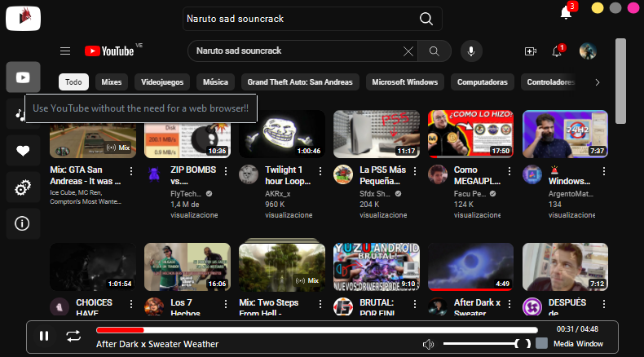
Task: Open options menu for CHOICES HAVE video
Action: coord(131,304)
